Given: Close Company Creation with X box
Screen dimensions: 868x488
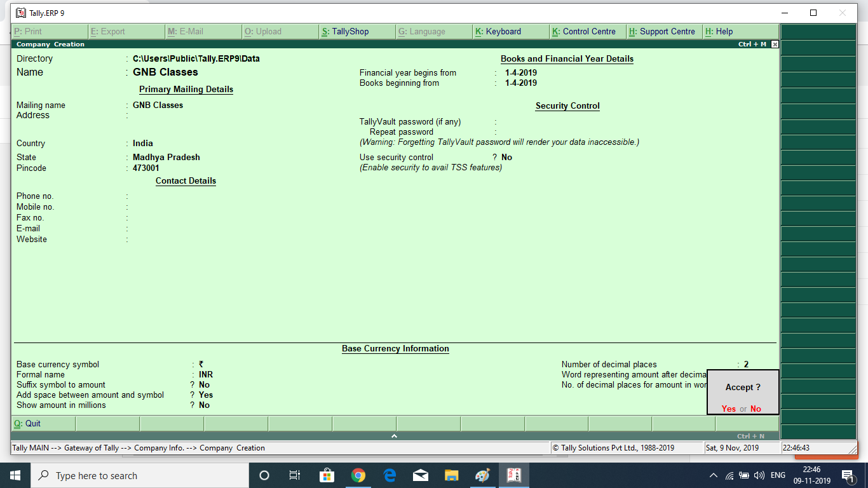Looking at the screenshot, I should coord(775,44).
